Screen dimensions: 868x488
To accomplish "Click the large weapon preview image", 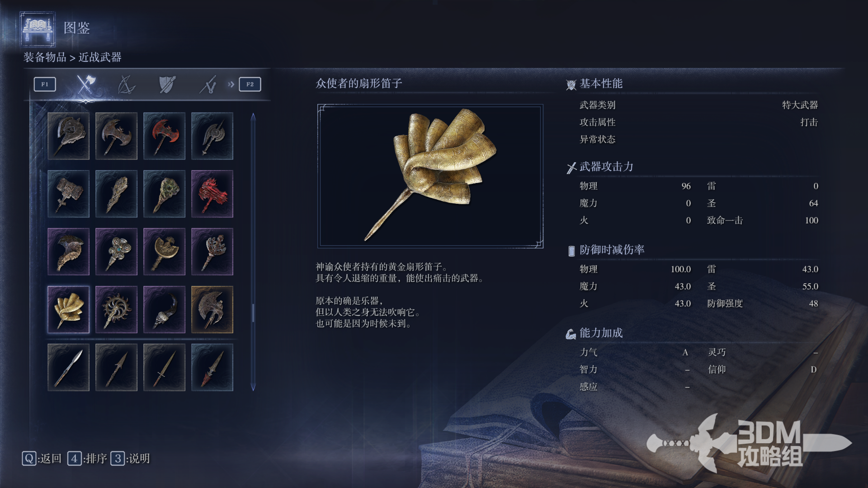I will [x=430, y=176].
